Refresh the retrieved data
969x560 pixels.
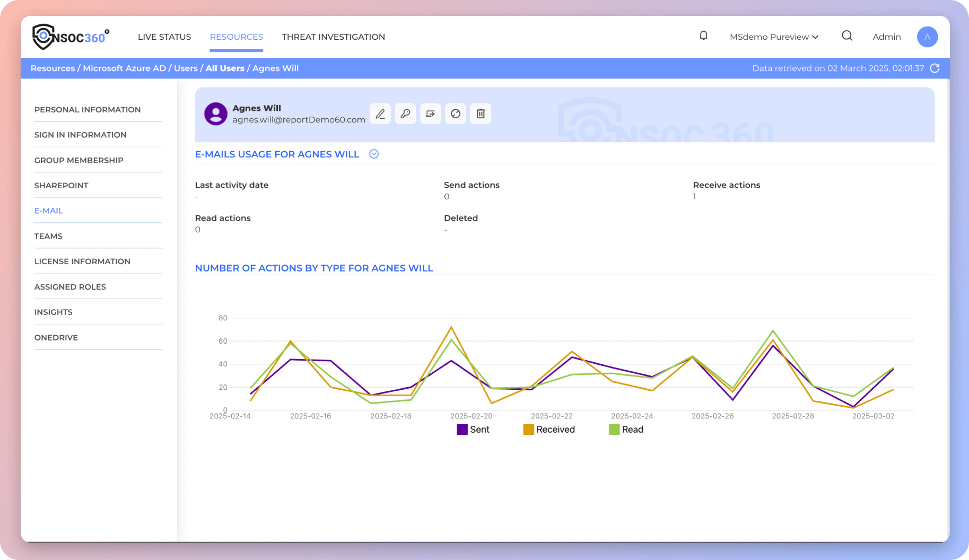[935, 68]
